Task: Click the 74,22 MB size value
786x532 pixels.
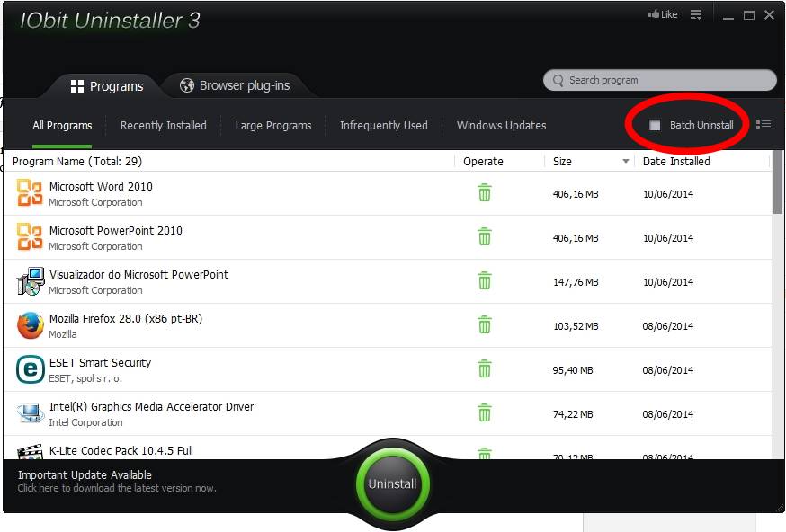Action: click(x=573, y=414)
